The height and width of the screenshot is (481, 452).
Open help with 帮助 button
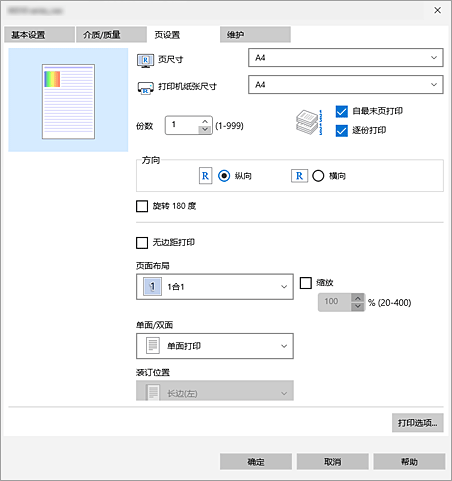point(409,462)
